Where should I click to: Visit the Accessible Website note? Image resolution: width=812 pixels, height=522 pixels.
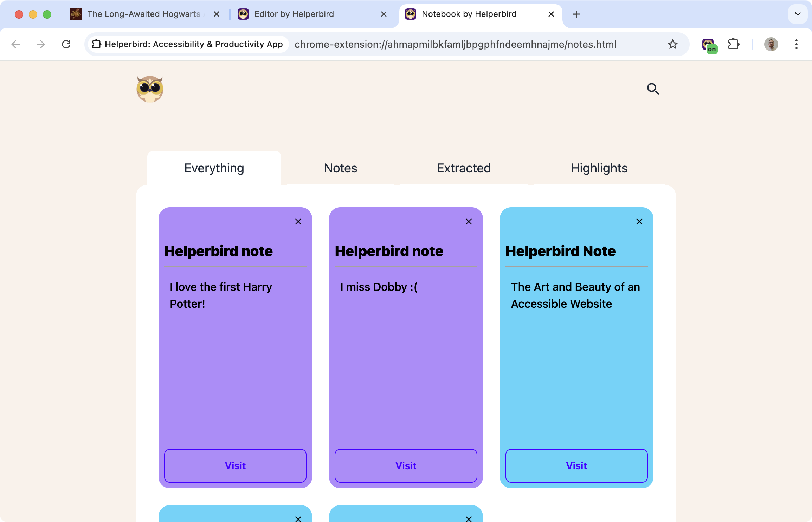point(576,466)
